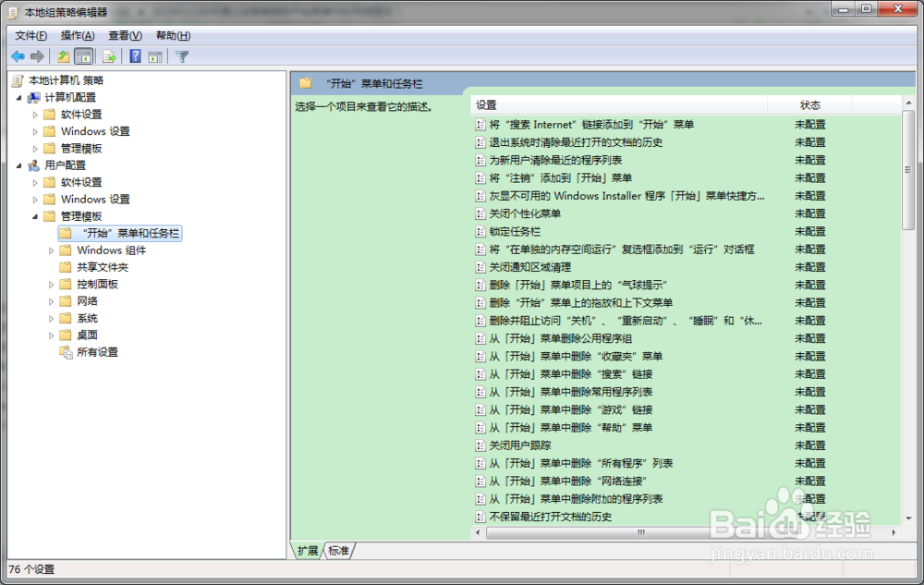Select 所有设置 in the tree
The height and width of the screenshot is (585, 924).
pos(97,352)
